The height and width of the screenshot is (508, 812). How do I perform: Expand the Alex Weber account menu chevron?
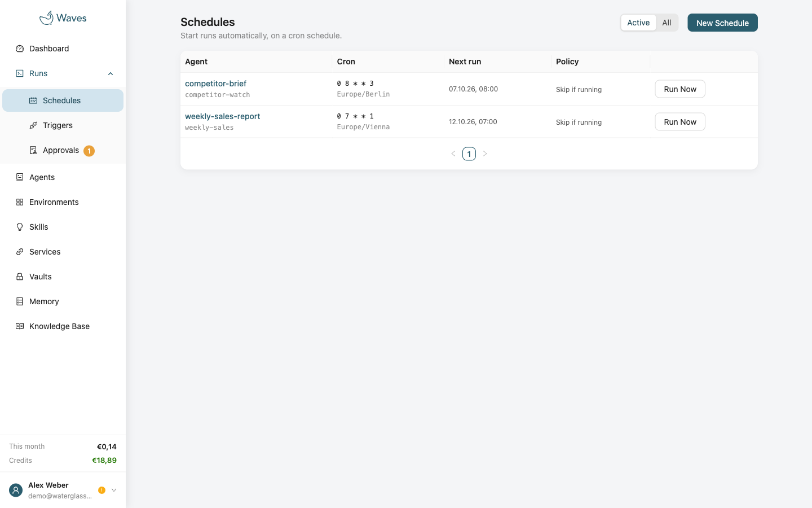pos(114,491)
